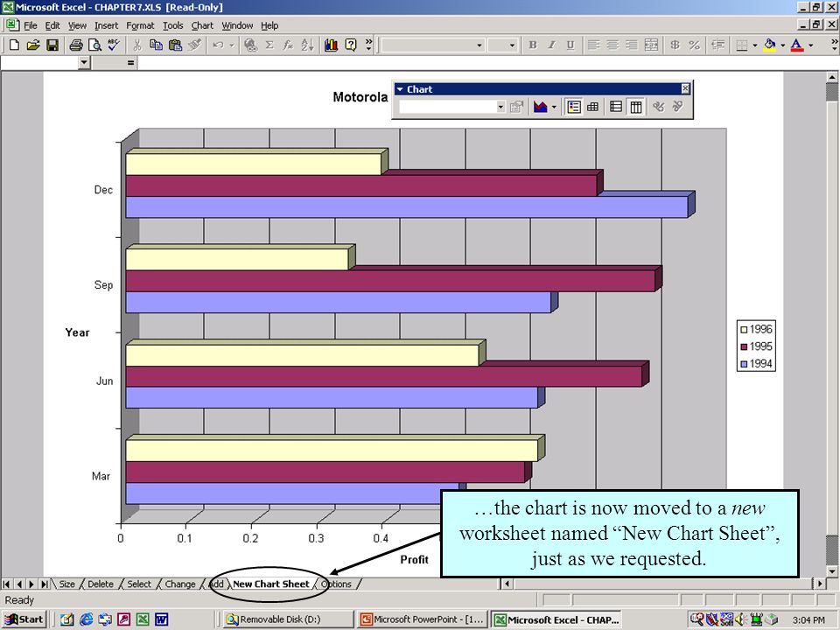Click the Paste clipboard icon
Screen dimensions: 840x630
[x=175, y=45]
